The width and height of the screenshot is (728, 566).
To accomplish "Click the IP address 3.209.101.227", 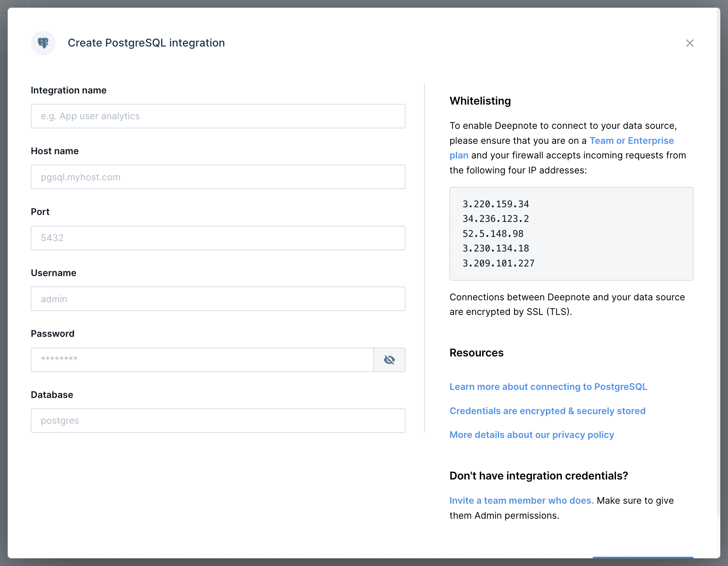I will pyautogui.click(x=498, y=263).
